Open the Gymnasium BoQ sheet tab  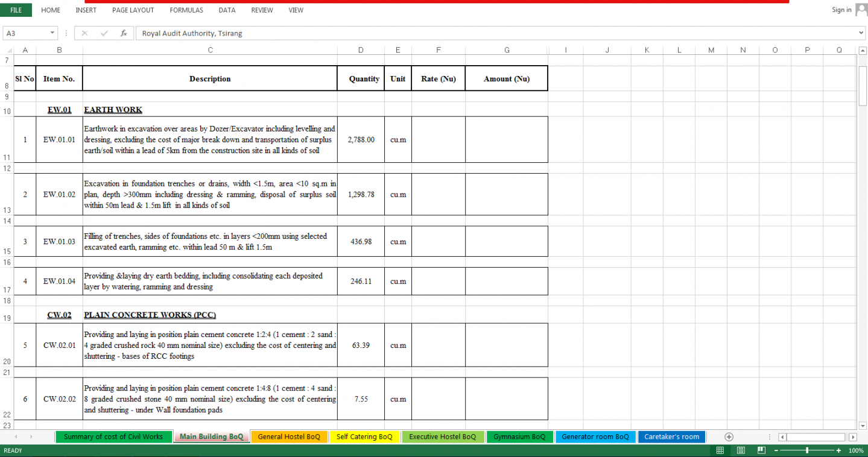[x=519, y=437]
